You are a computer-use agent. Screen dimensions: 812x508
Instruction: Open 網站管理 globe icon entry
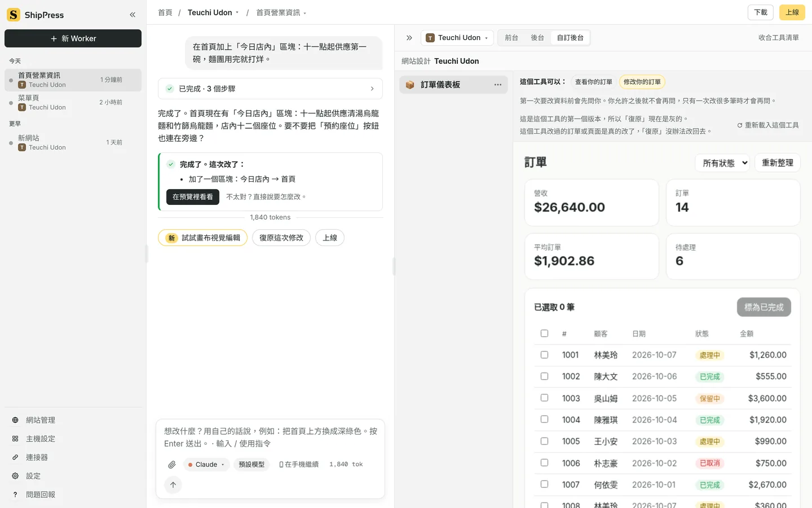click(73, 420)
